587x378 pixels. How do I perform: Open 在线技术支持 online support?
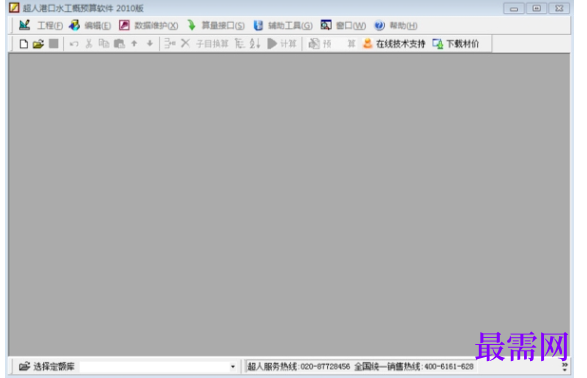click(x=394, y=44)
